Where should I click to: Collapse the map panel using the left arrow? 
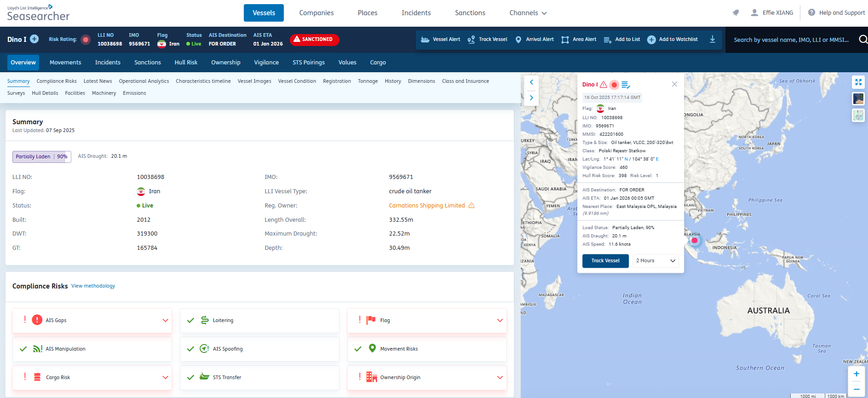coord(531,82)
